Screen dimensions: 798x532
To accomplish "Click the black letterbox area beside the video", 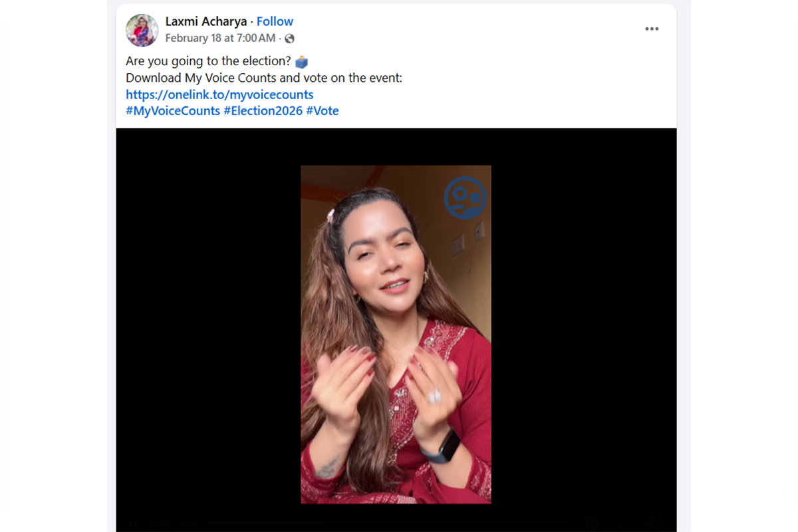I will tap(208, 319).
